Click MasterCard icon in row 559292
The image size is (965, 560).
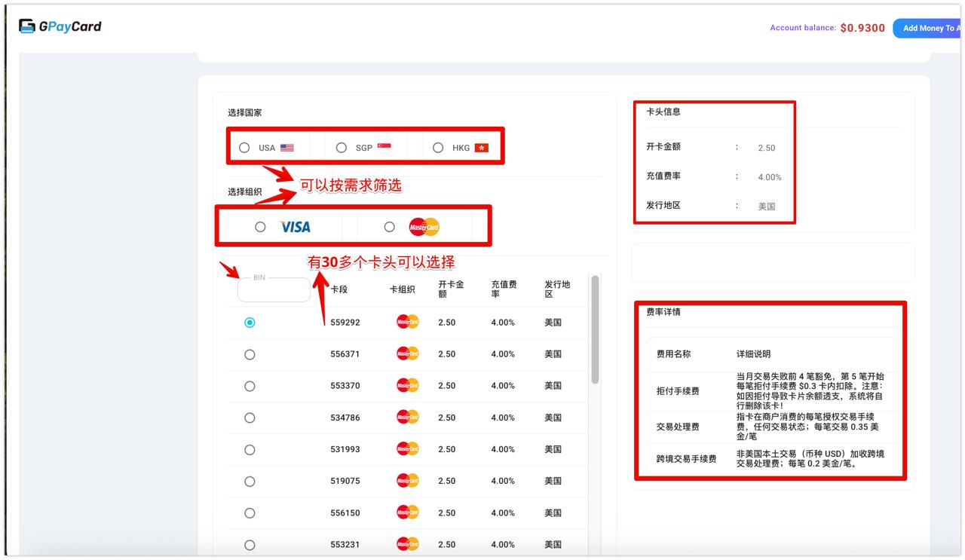click(407, 323)
